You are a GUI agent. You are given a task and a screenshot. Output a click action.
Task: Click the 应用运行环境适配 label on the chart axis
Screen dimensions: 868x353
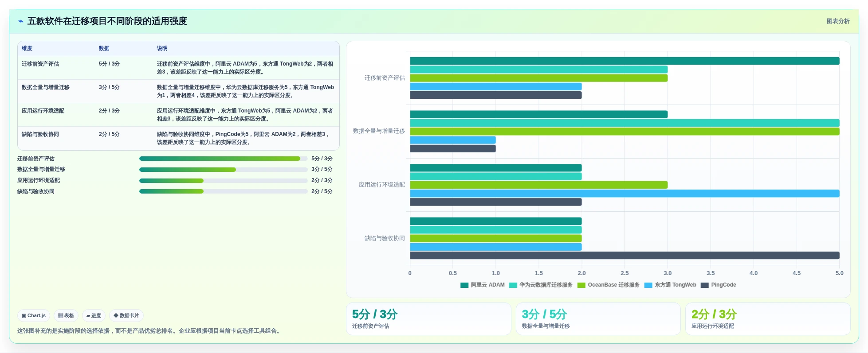382,185
